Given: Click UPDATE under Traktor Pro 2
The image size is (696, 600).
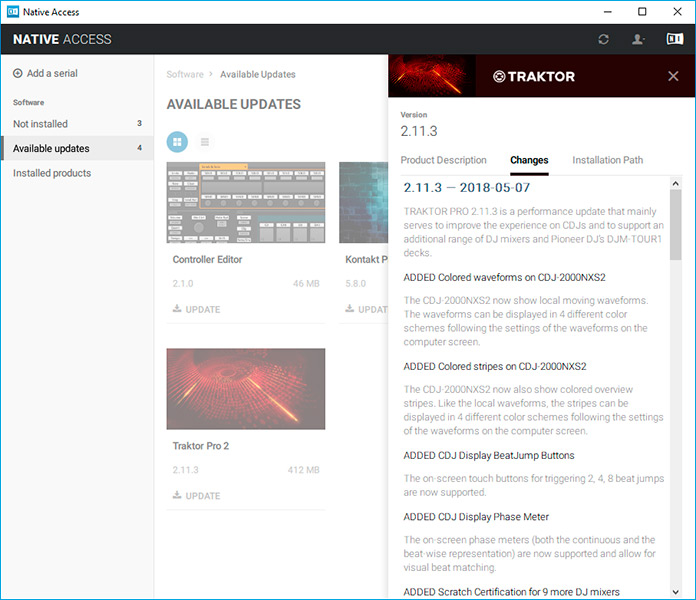Looking at the screenshot, I should point(202,496).
